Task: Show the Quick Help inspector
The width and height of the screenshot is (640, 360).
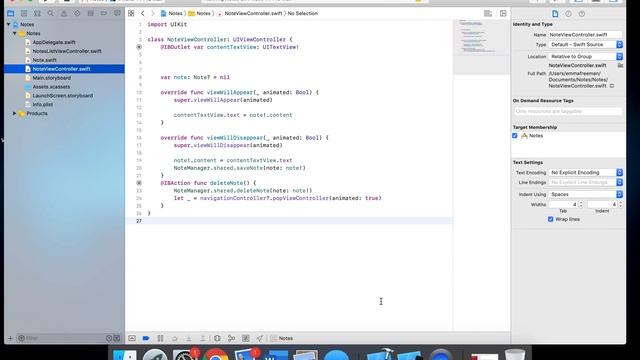Action: point(582,14)
